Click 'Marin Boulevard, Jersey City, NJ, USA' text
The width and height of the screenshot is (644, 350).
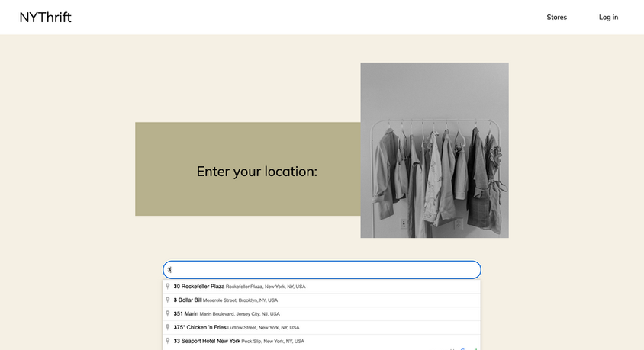(240, 314)
